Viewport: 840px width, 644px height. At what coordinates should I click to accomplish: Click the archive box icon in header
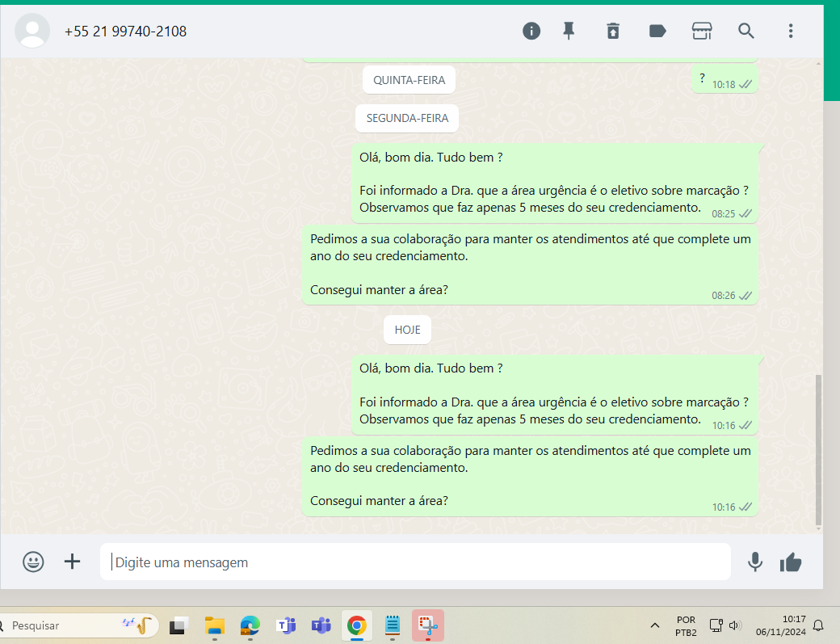pyautogui.click(x=613, y=31)
